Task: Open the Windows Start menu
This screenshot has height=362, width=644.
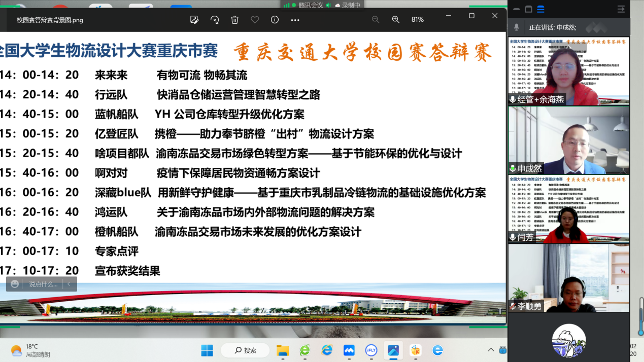Action: pyautogui.click(x=207, y=350)
